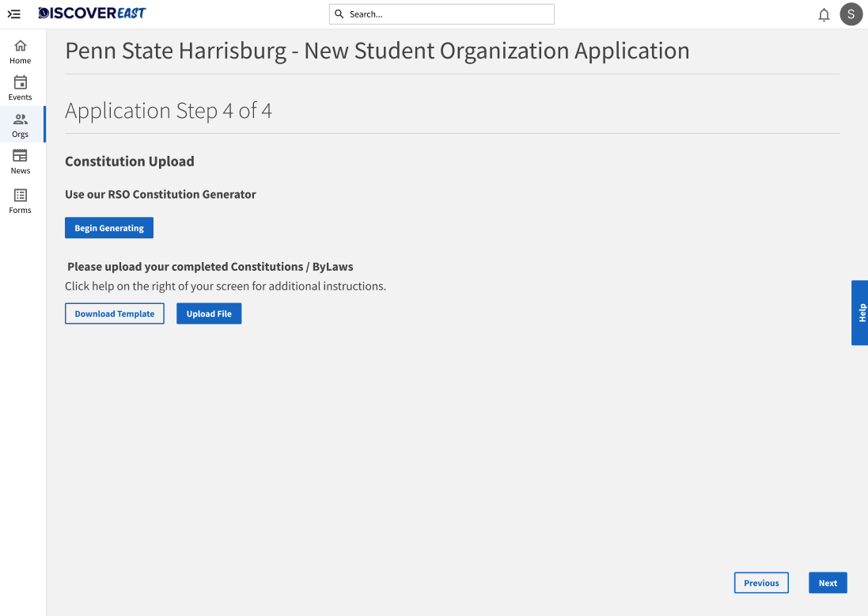The height and width of the screenshot is (616, 868).
Task: Proceed with the Next button
Action: pos(828,583)
